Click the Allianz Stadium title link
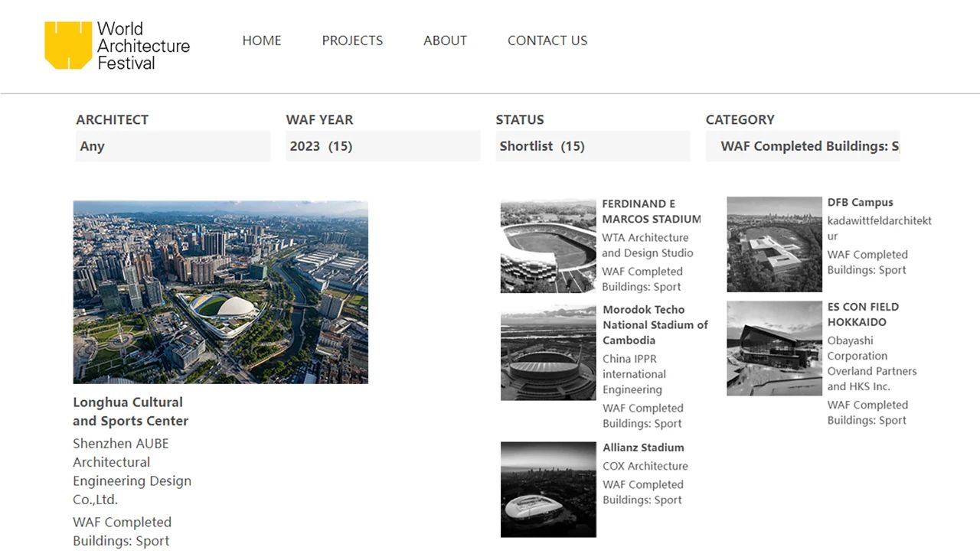Screen dimensions: 980x560 pos(643,448)
